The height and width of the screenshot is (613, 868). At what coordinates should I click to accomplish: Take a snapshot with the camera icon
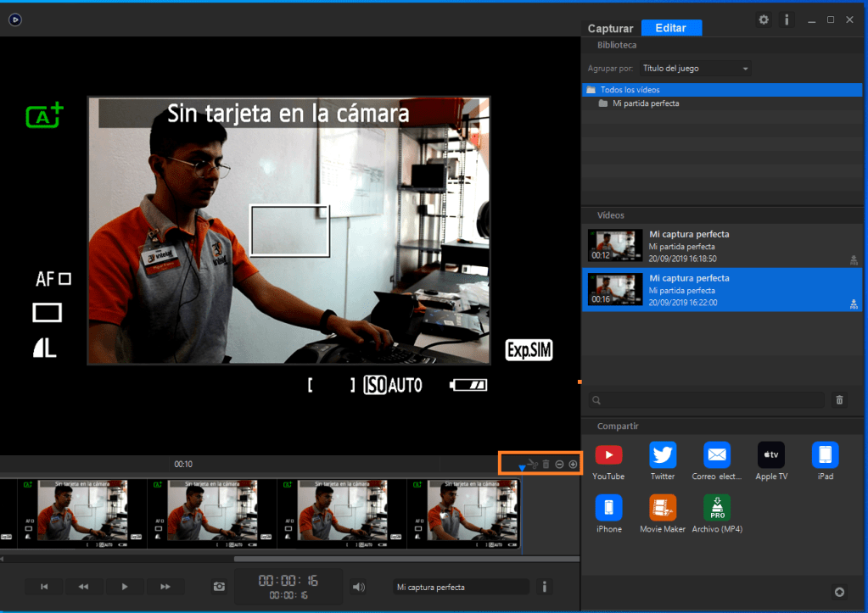[x=219, y=587]
